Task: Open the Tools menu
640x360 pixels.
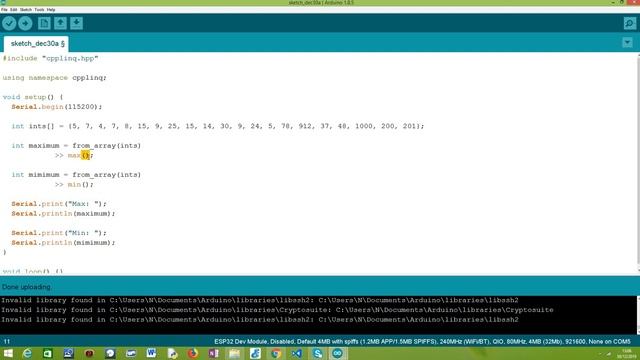Action: pos(40,9)
